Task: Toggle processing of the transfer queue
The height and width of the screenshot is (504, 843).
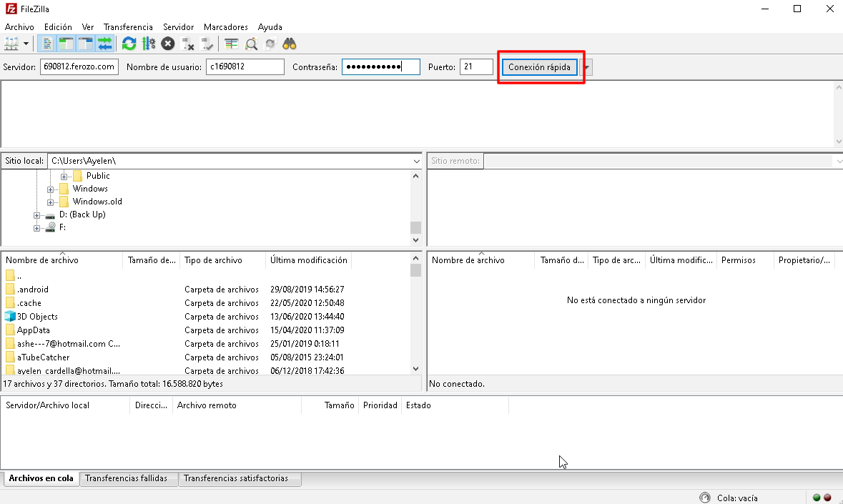Action: tap(149, 44)
